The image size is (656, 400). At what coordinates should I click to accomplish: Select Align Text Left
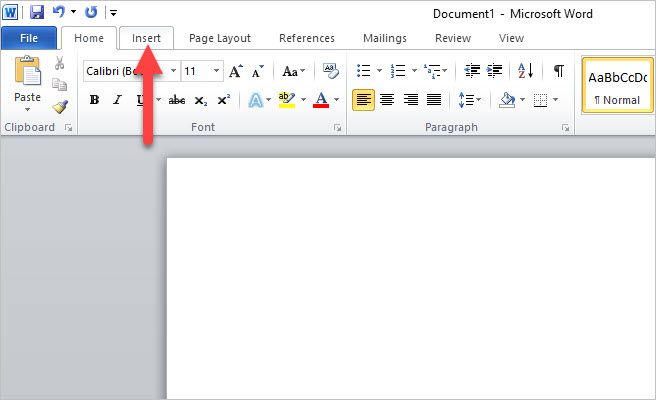(x=363, y=100)
